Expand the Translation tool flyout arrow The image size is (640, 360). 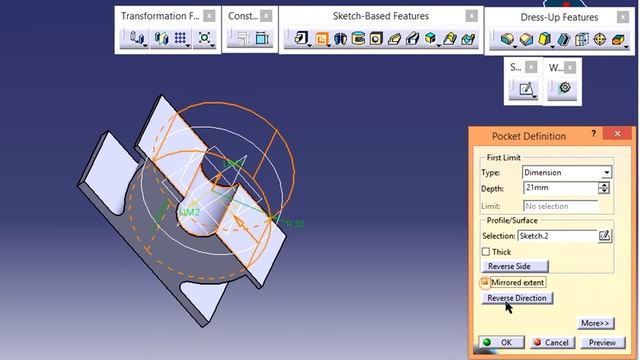coord(145,46)
